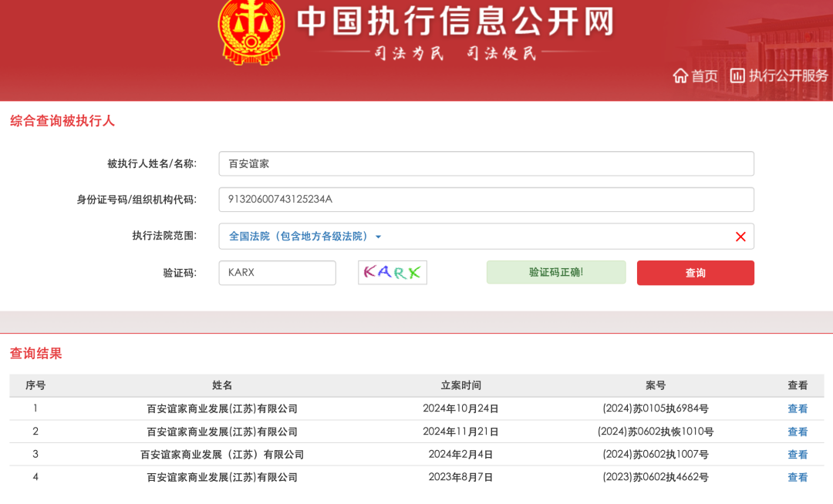Click the date 2024年11月21日
Screen dimensions: 833x504
click(x=460, y=432)
